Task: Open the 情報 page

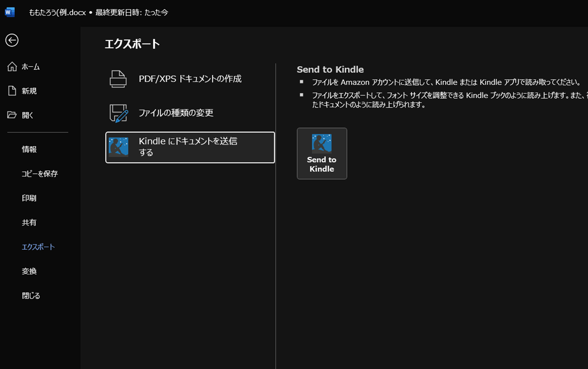Action: click(x=29, y=149)
